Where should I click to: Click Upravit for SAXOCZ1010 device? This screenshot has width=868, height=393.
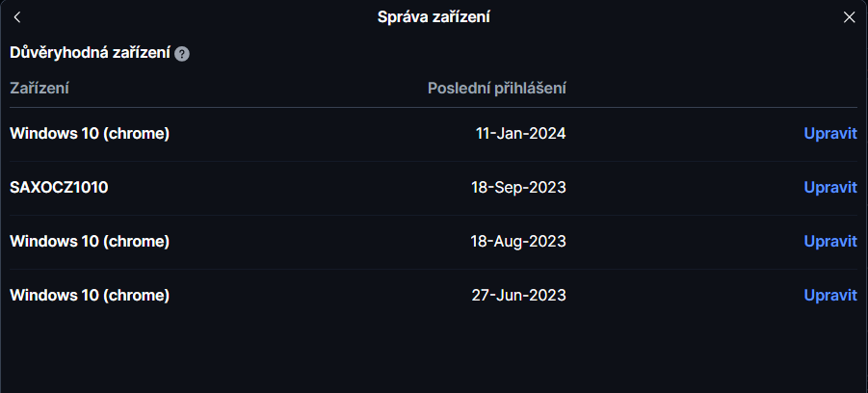[829, 188]
